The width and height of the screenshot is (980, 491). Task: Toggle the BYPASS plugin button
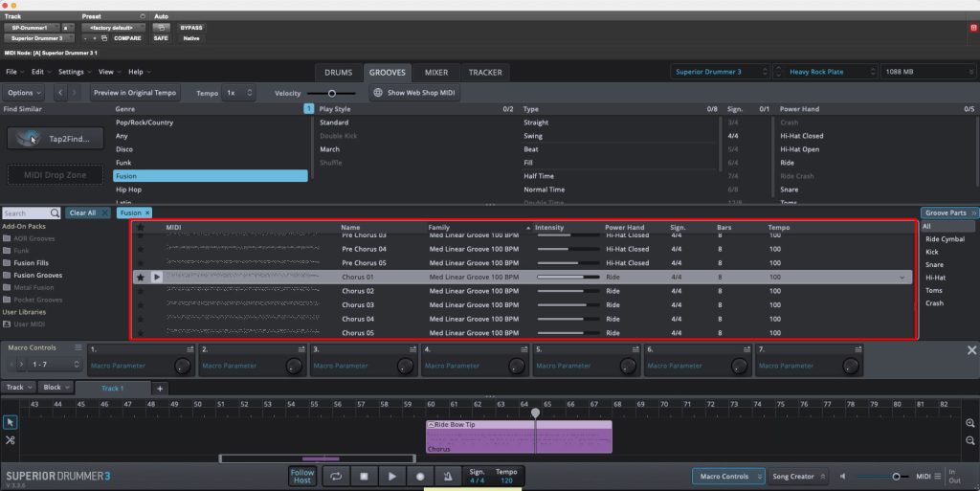[190, 28]
